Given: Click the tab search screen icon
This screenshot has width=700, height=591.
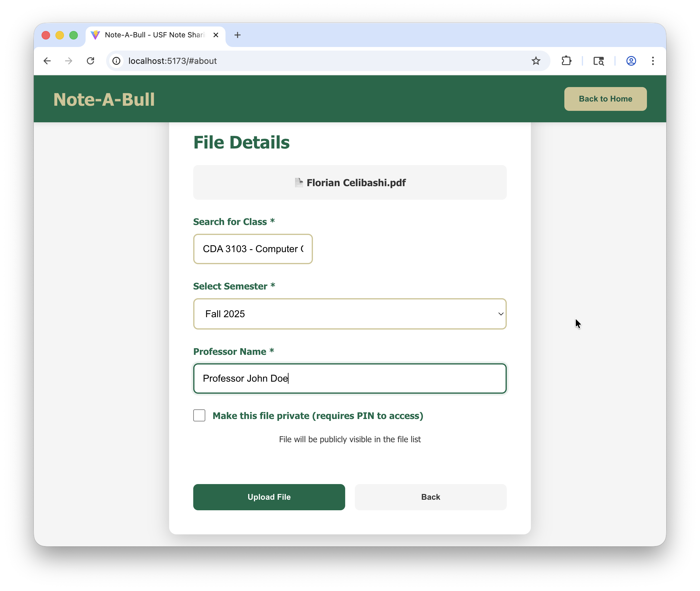Looking at the screenshot, I should [x=598, y=61].
